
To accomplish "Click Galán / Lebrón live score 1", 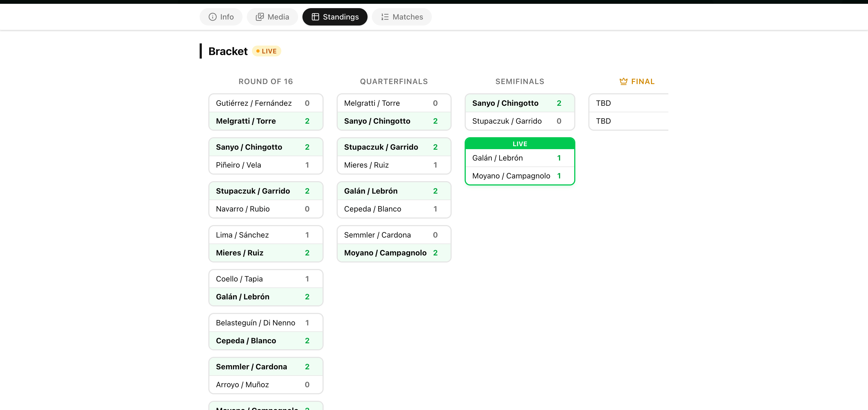I will (559, 158).
